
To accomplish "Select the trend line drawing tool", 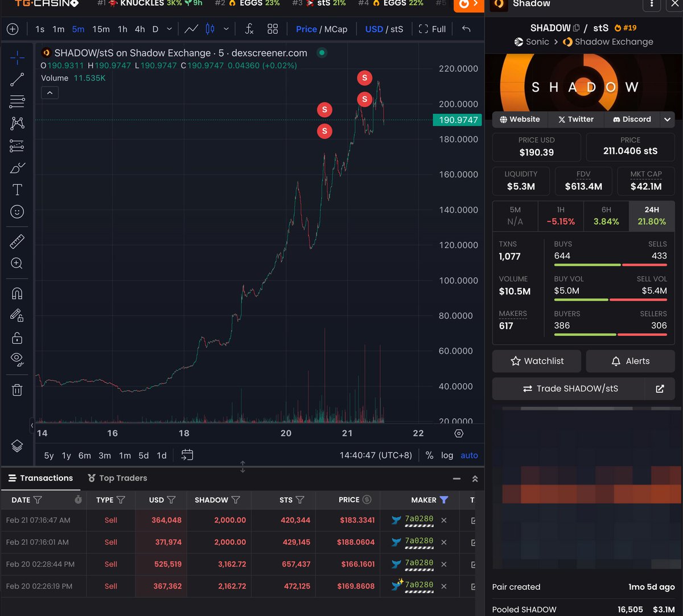I will 17,80.
